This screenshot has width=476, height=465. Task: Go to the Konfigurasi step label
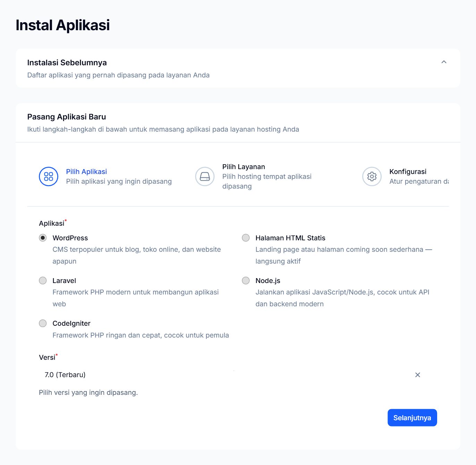pyautogui.click(x=408, y=172)
